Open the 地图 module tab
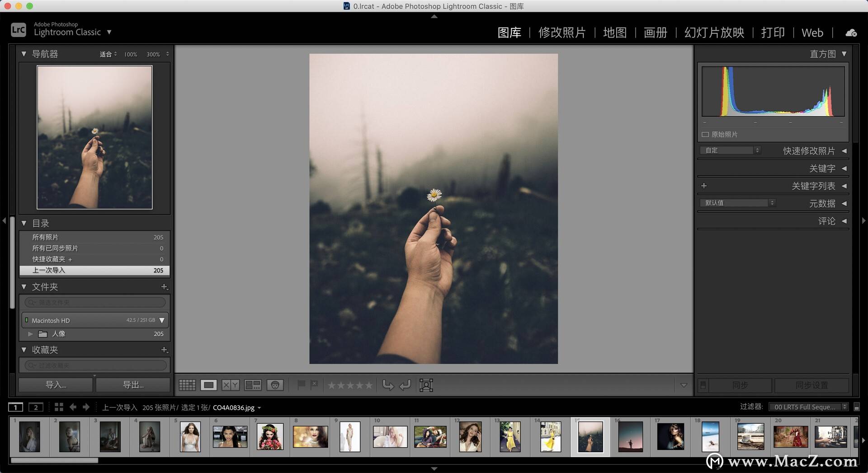This screenshot has height=473, width=868. point(615,33)
